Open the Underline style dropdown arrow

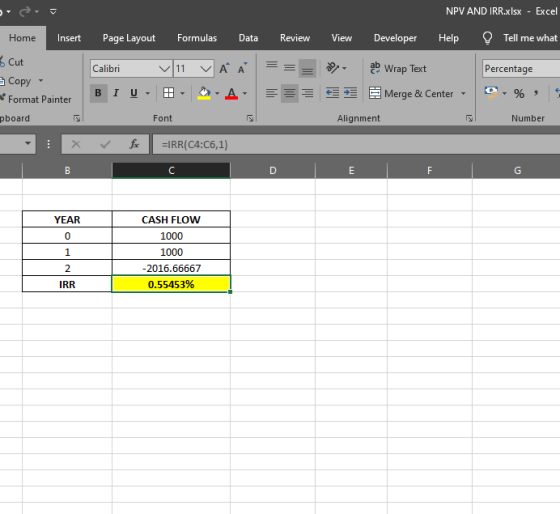click(148, 94)
